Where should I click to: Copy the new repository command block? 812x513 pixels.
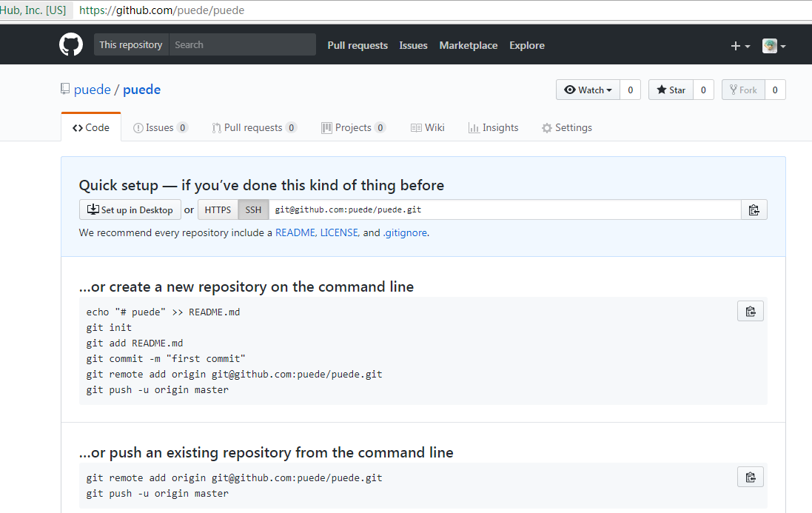(751, 311)
